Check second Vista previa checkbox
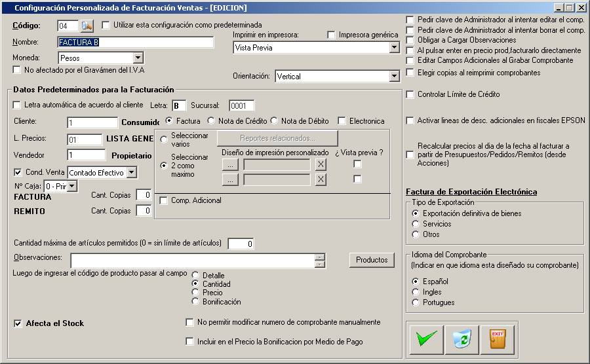The width and height of the screenshot is (590, 364). pos(357,179)
